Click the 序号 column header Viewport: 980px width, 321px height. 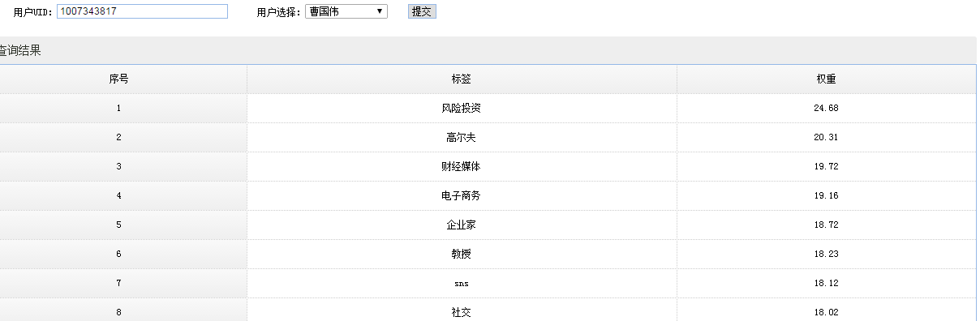point(118,79)
